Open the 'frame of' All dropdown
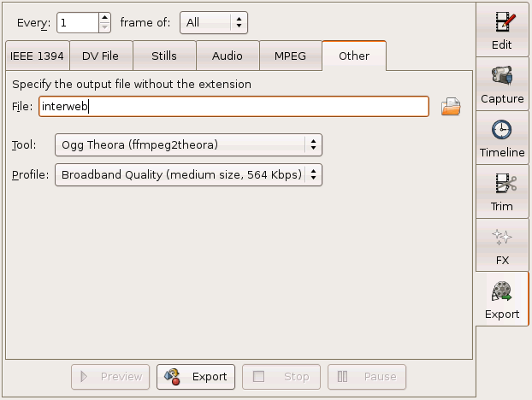The width and height of the screenshot is (532, 400). [x=213, y=22]
